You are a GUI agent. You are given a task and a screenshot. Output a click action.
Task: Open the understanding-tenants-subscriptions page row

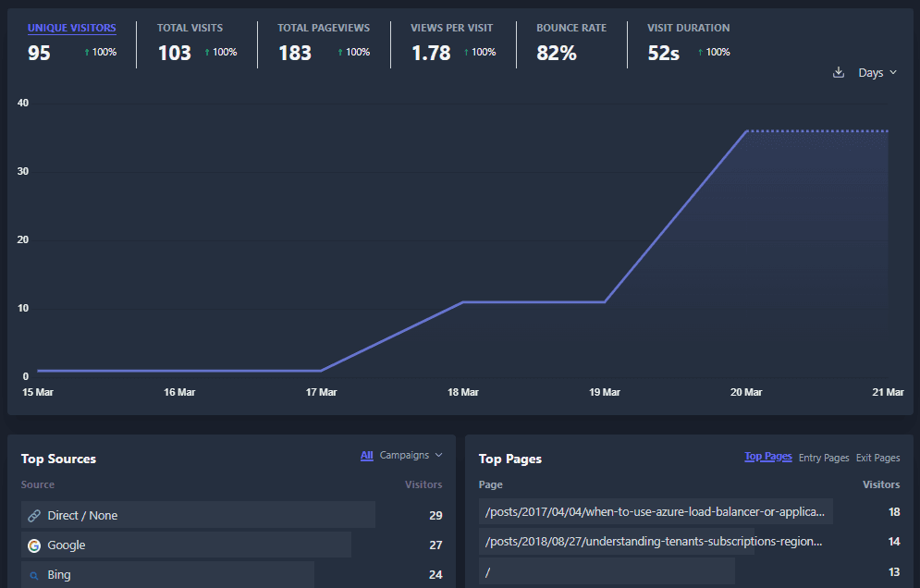coord(653,542)
